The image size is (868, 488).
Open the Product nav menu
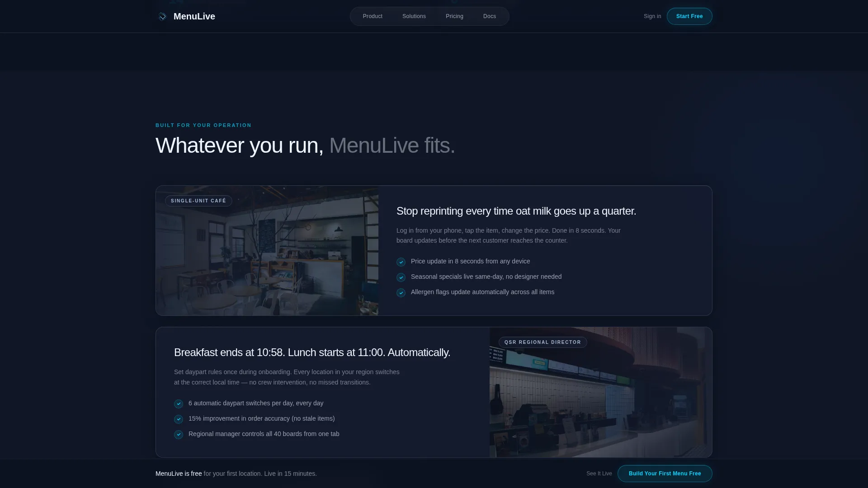pyautogui.click(x=373, y=16)
